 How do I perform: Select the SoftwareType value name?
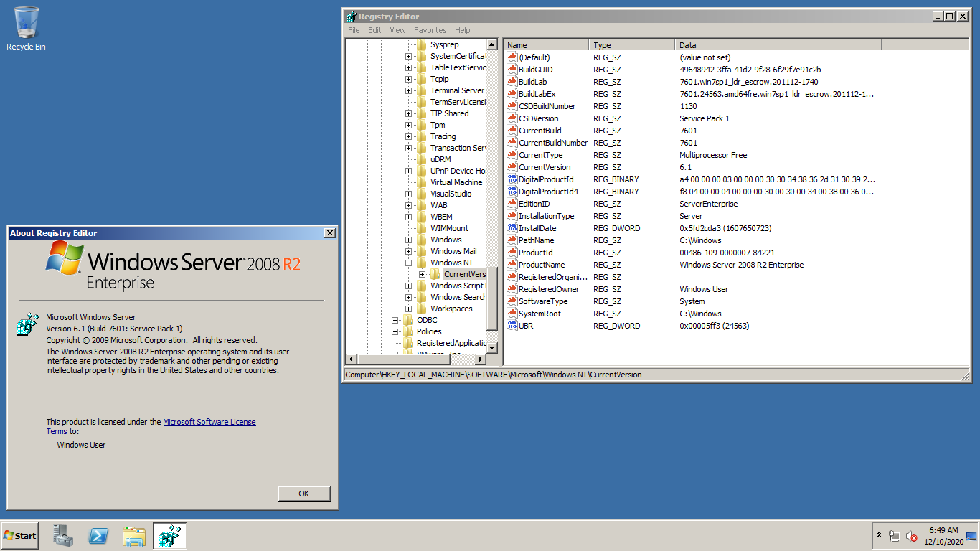(x=543, y=301)
